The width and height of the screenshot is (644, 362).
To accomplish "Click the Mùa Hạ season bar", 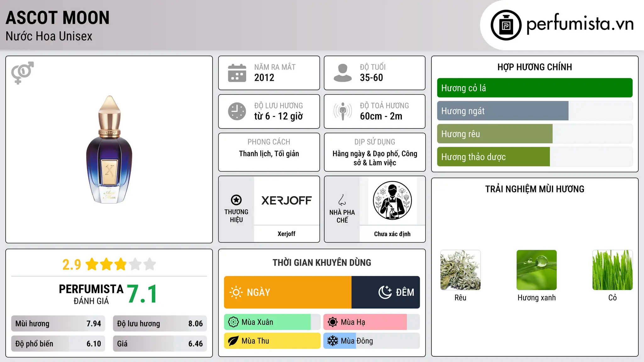I will [x=372, y=322].
